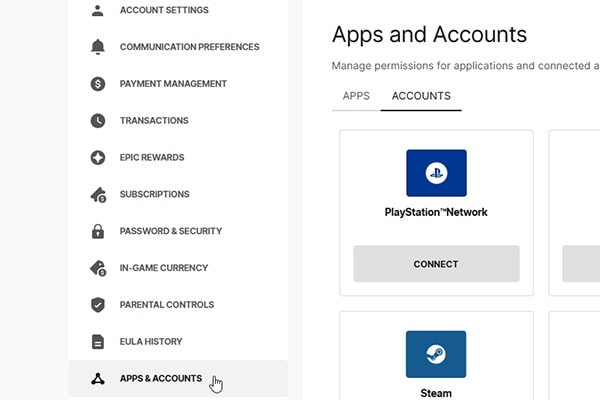Click the PlayStation™Network card title

pos(436,212)
